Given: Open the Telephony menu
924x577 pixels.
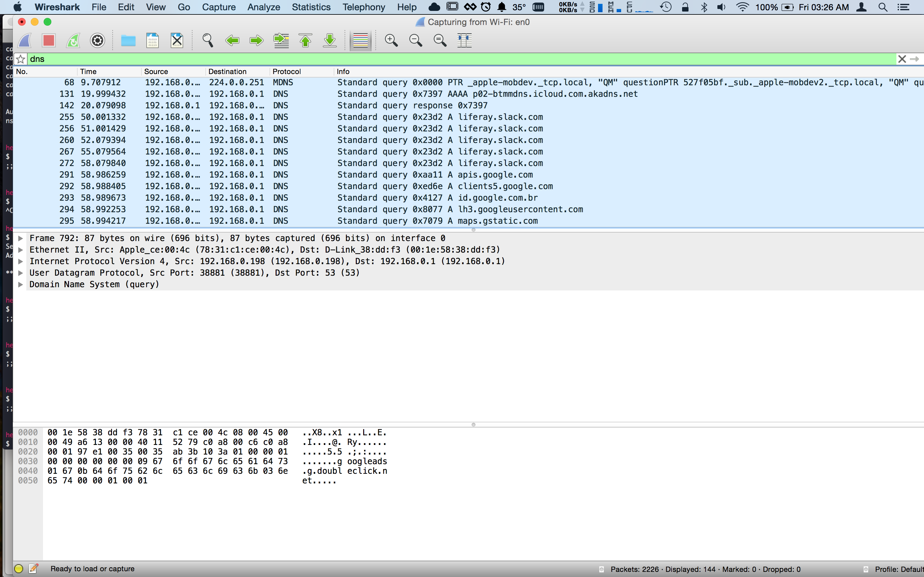Looking at the screenshot, I should (x=364, y=7).
